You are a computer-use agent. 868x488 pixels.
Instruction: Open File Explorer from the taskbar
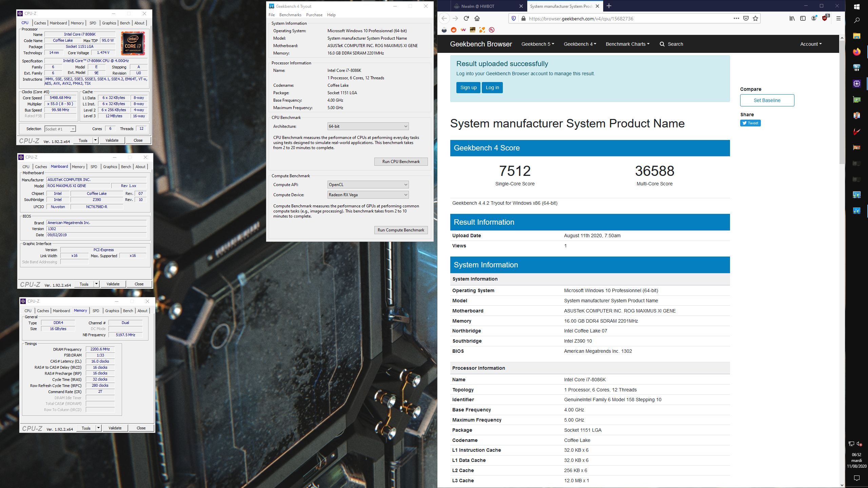[x=857, y=36]
